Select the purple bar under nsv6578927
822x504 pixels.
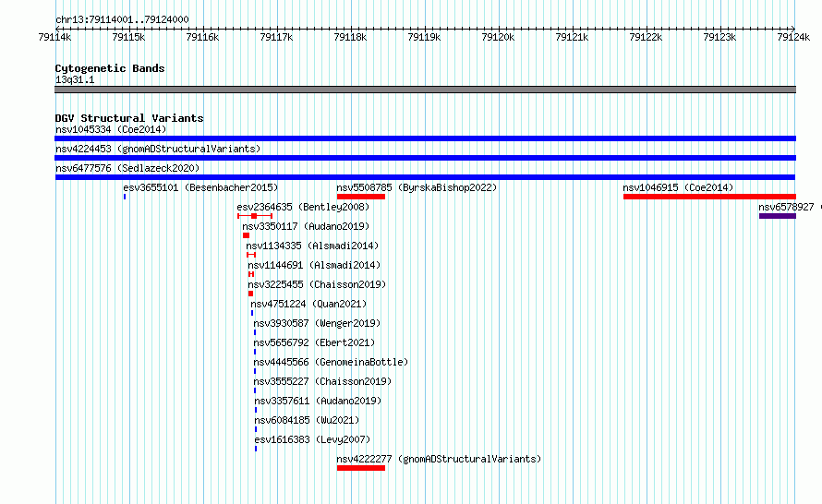pos(778,216)
